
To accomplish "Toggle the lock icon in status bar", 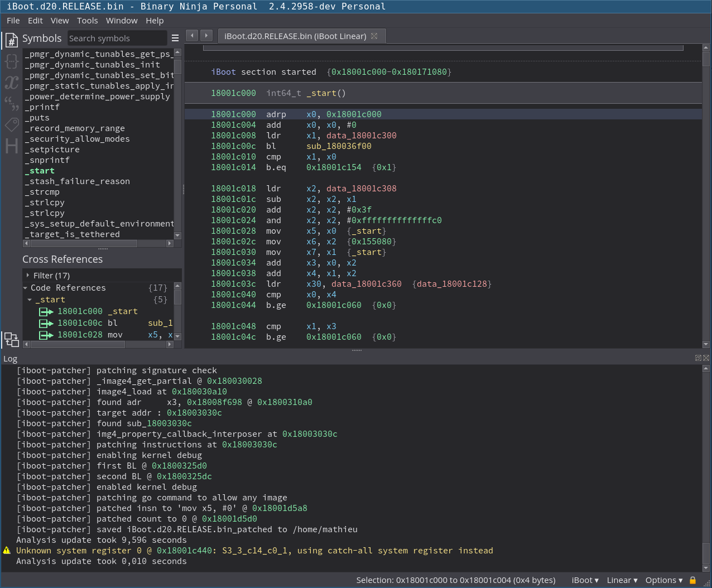I will coord(692,580).
